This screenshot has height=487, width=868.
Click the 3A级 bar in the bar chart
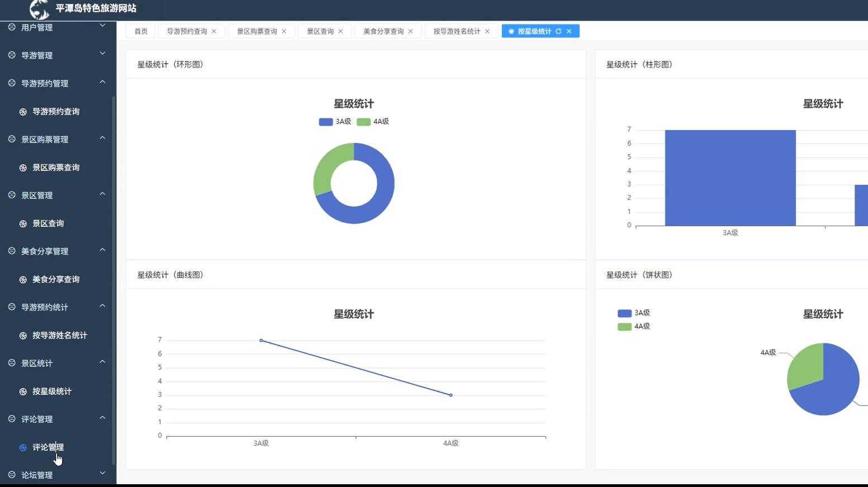pos(730,178)
